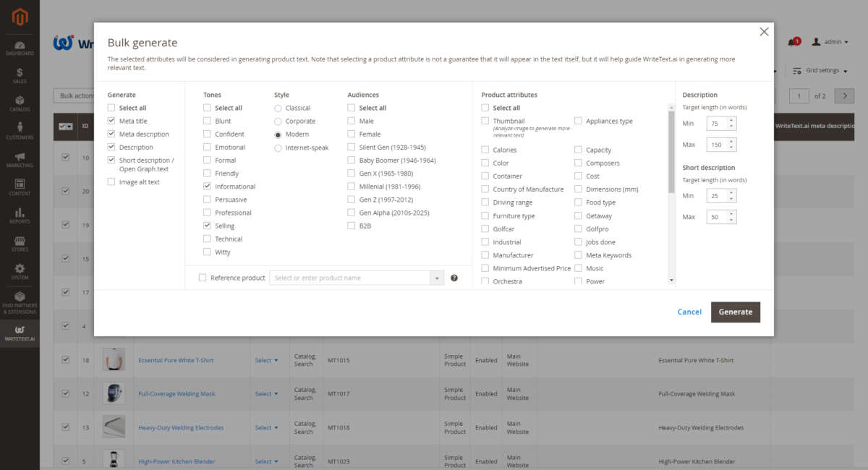Close the Bulk generate dialog
Image resolution: width=868 pixels, height=470 pixels.
(764, 32)
